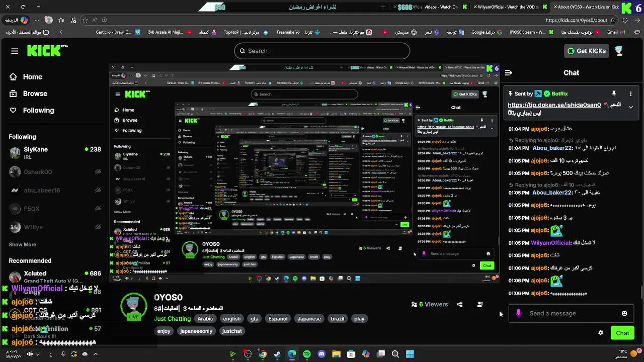Open Following in Kick sidebar

coord(32,110)
